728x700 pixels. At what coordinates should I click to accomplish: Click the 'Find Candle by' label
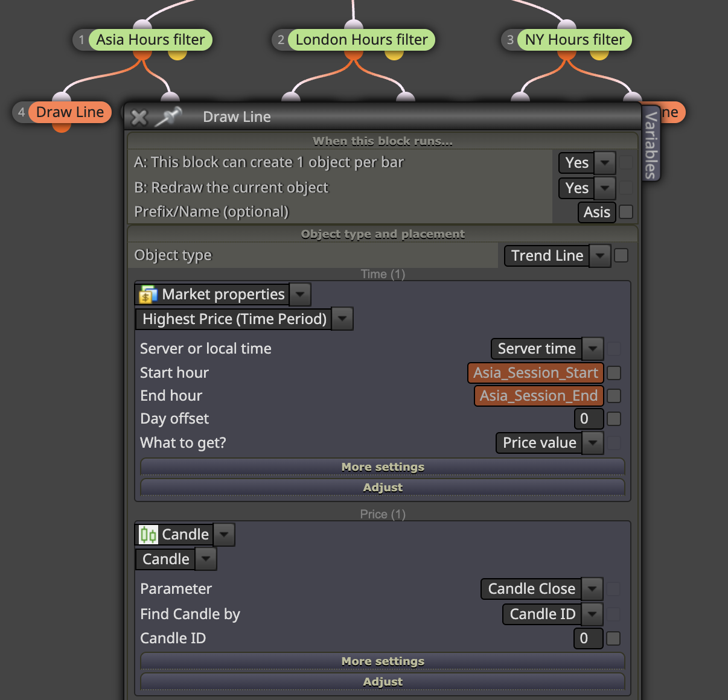tap(190, 614)
